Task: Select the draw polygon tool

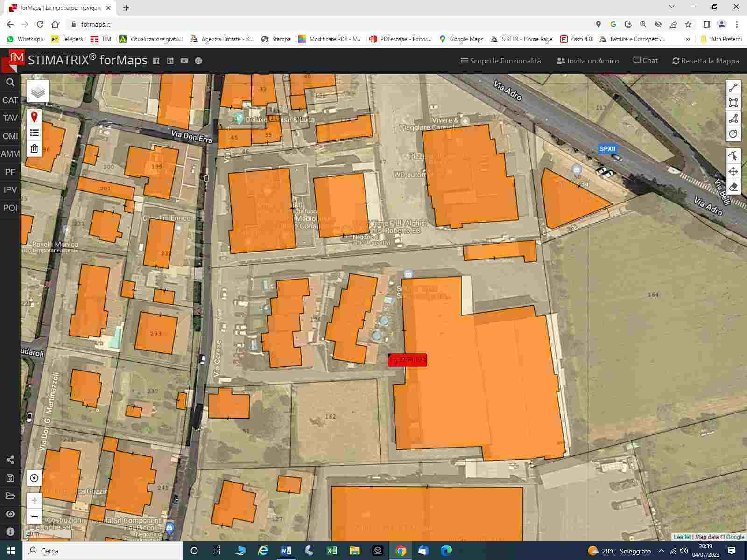Action: click(733, 119)
